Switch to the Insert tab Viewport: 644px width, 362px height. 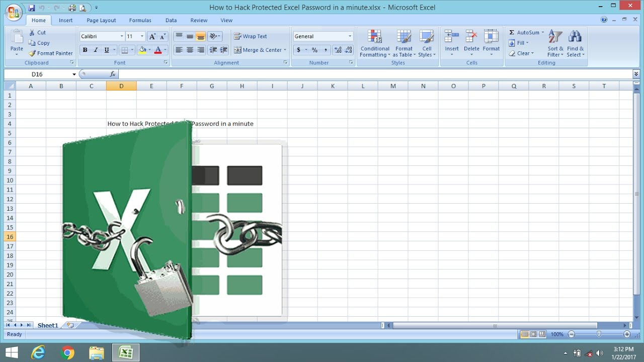[65, 20]
